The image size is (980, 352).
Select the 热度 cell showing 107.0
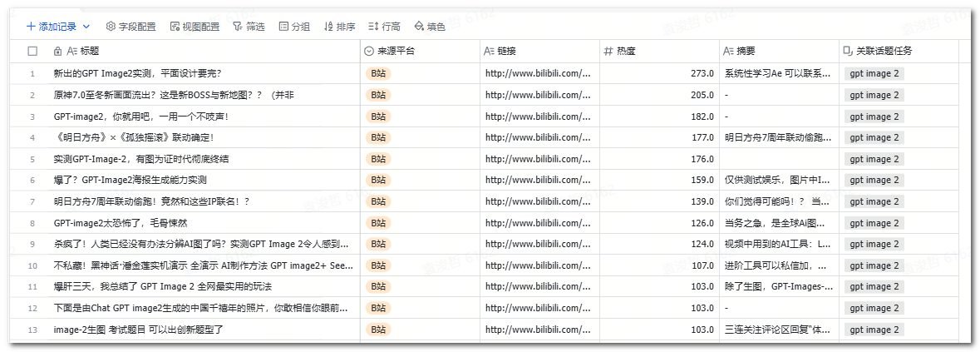659,265
